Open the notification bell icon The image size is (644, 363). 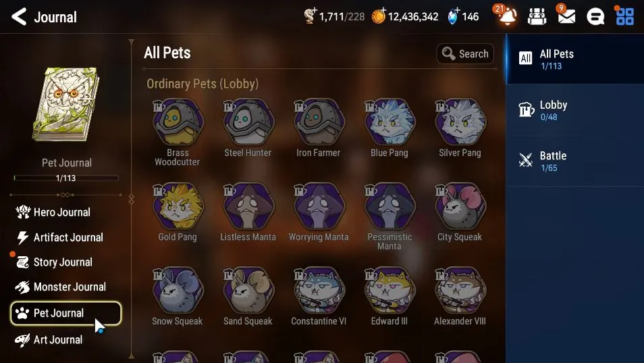[506, 16]
